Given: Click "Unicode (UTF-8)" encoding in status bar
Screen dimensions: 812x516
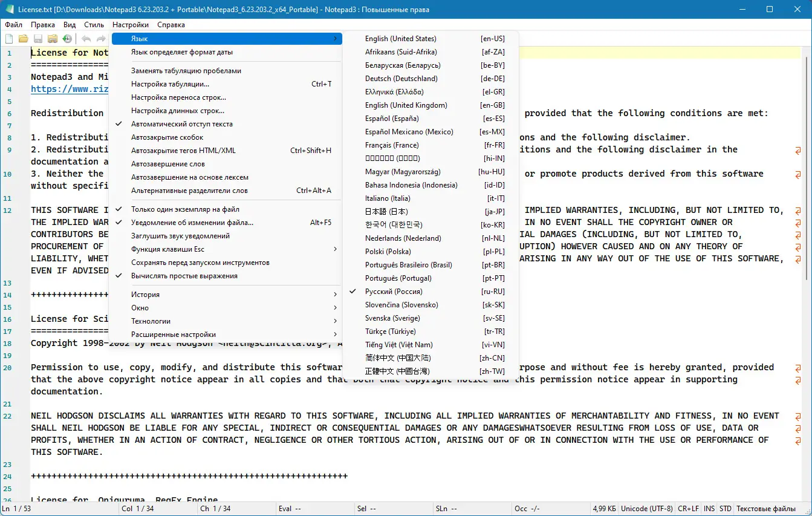Looking at the screenshot, I should (x=648, y=509).
